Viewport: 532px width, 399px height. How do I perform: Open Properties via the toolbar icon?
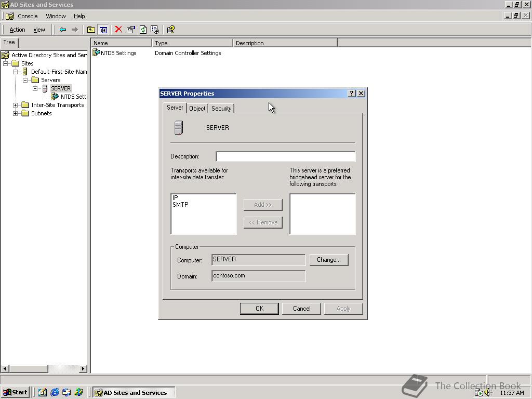point(130,30)
